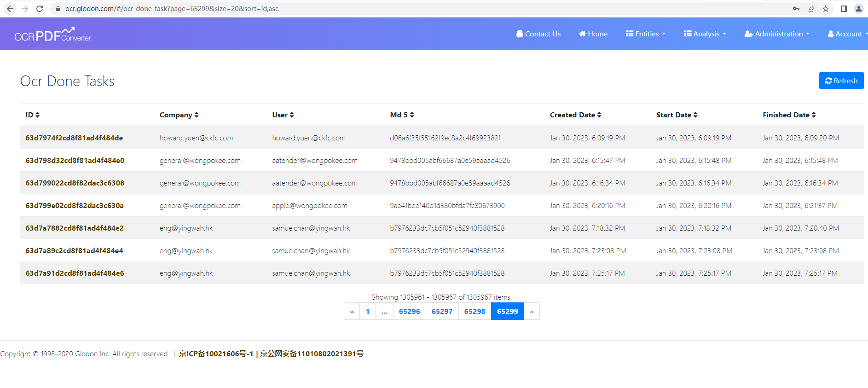Go to page 65298

(475, 311)
